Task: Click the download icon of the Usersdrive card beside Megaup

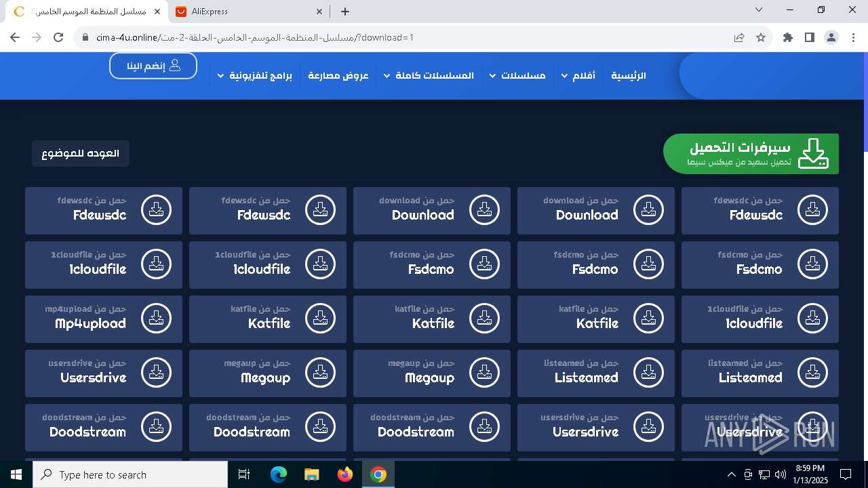Action: click(x=156, y=373)
